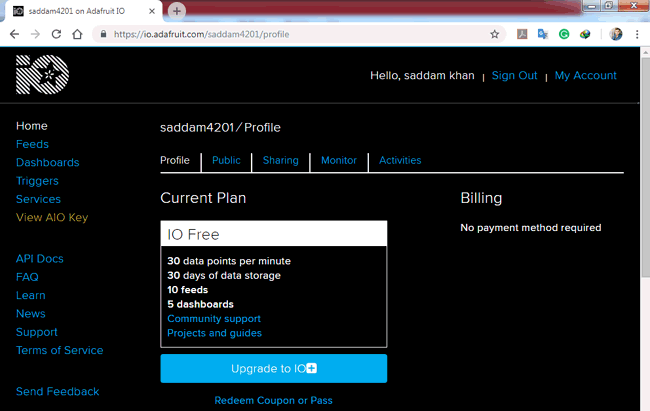Screen dimensions: 650x411
Task: Open the Sharing tab
Action: (x=280, y=160)
